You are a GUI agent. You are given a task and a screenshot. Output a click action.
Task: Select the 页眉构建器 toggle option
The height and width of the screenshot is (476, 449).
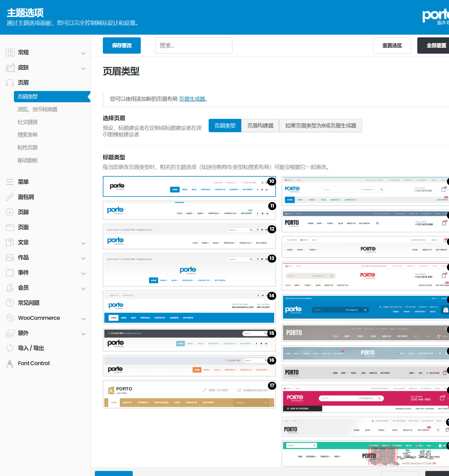pos(260,125)
